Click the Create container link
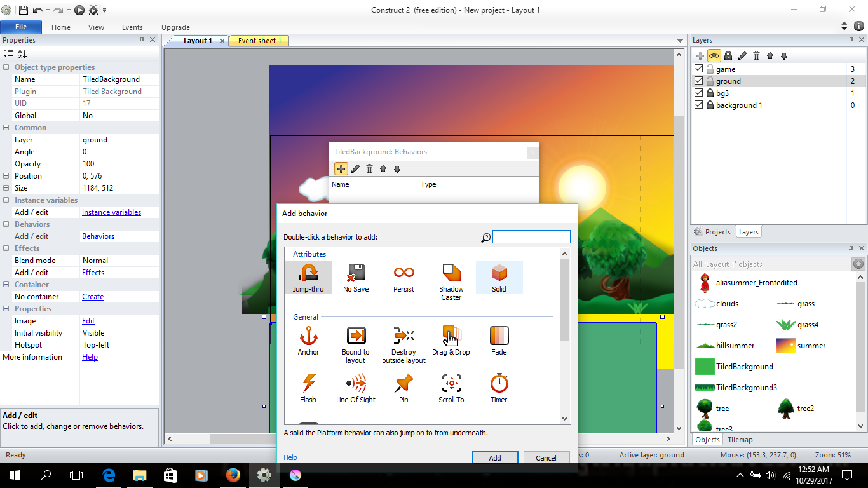This screenshot has width=868, height=488. [93, 297]
